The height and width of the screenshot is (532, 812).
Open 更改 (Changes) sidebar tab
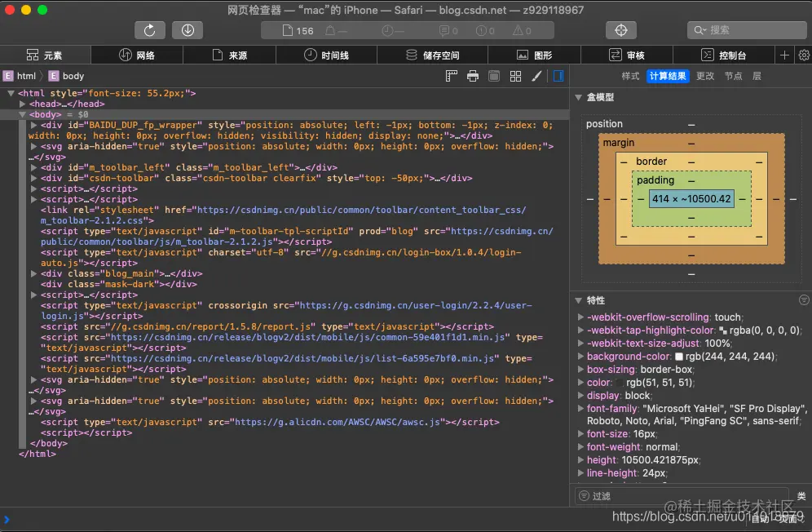[x=705, y=76]
